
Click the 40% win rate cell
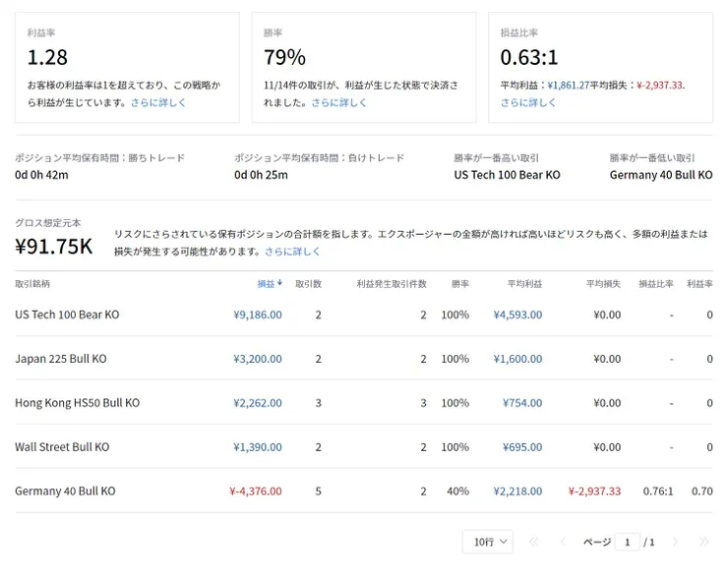[457, 491]
